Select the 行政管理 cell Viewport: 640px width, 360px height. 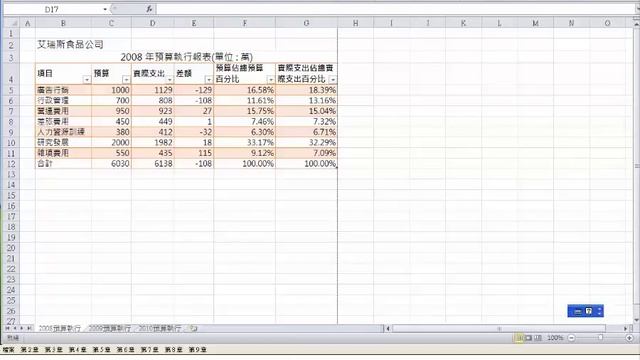63,100
